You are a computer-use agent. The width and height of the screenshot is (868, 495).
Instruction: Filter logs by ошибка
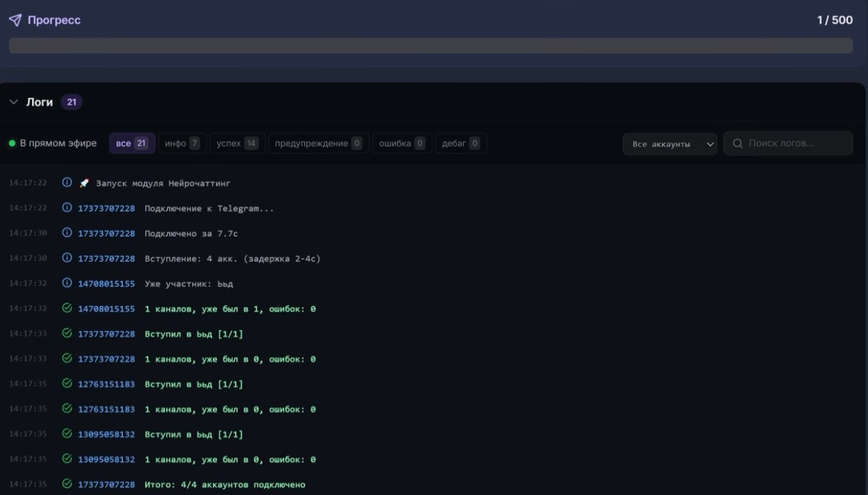[402, 144]
